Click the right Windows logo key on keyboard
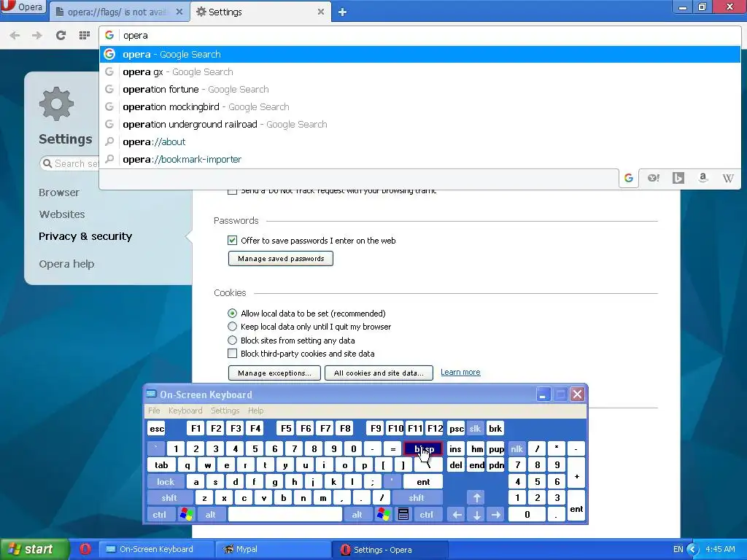This screenshot has width=747, height=560. point(384,514)
